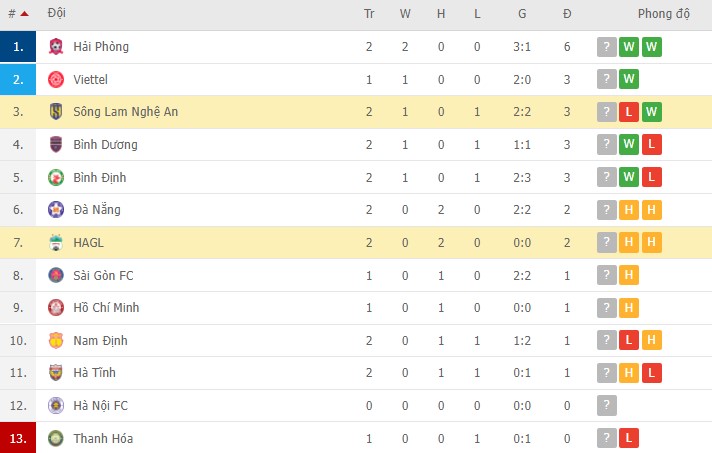Image resolution: width=712 pixels, height=453 pixels.
Task: Click the Sông Lam Nghệ An logo
Action: tap(56, 112)
